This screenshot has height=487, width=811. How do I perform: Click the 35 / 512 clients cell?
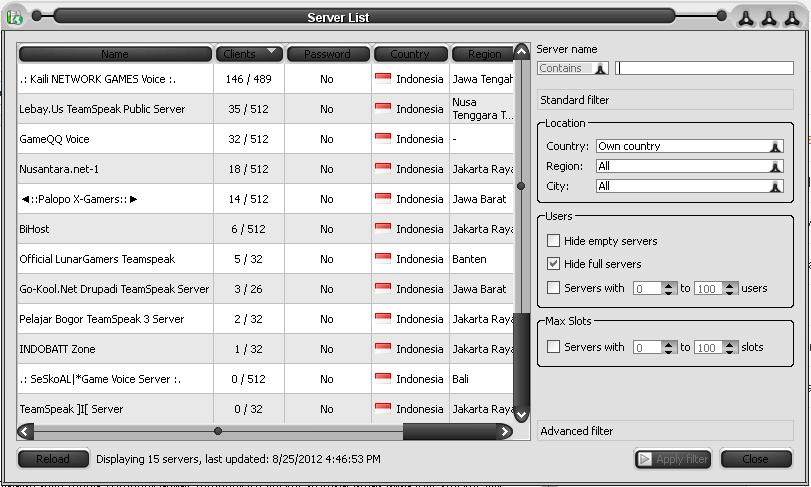(x=249, y=109)
